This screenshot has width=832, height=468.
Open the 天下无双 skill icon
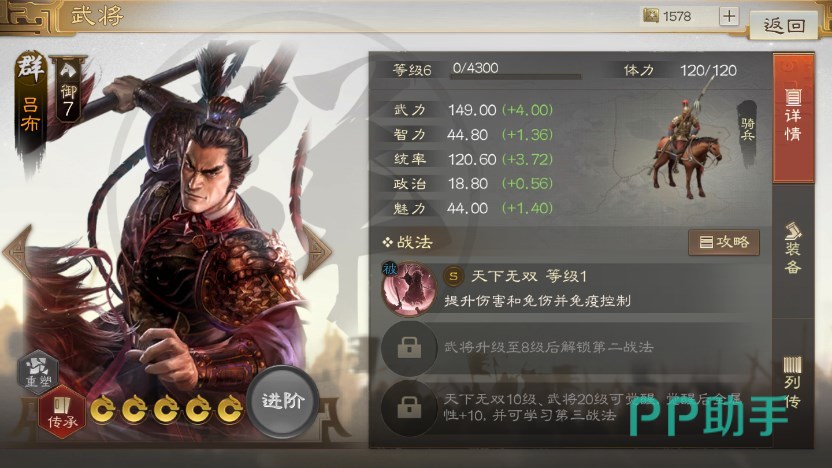pos(409,289)
